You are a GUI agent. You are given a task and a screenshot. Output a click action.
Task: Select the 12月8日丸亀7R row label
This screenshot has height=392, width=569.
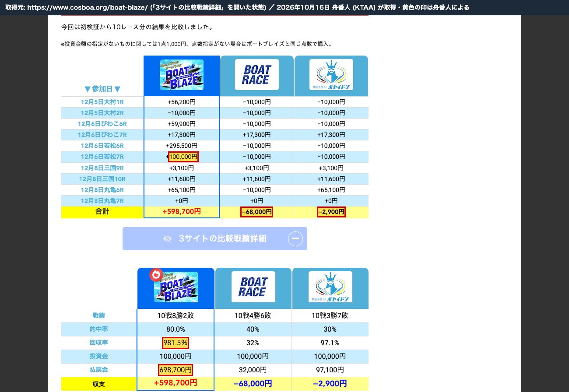(102, 201)
